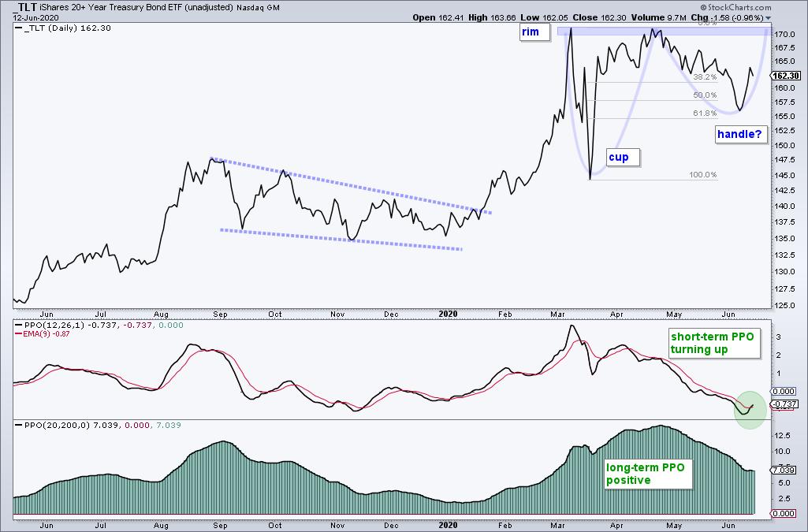Click the 'Volume 9.7M' value in header

658,17
